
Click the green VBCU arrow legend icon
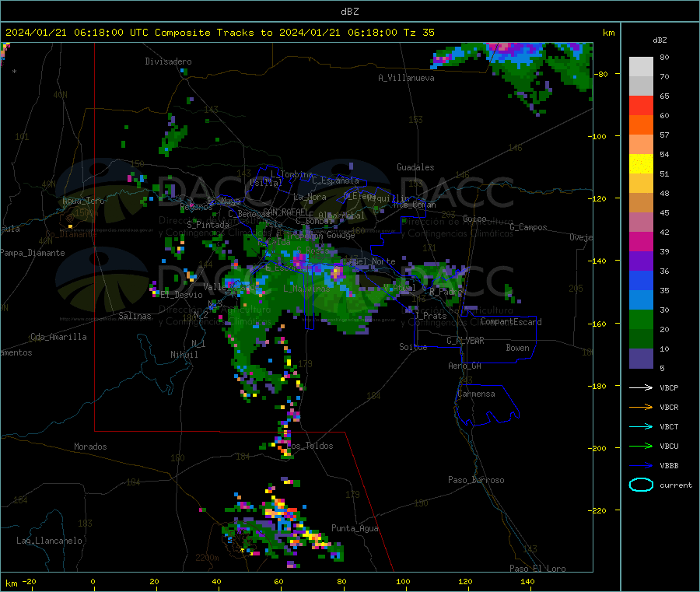(641, 446)
